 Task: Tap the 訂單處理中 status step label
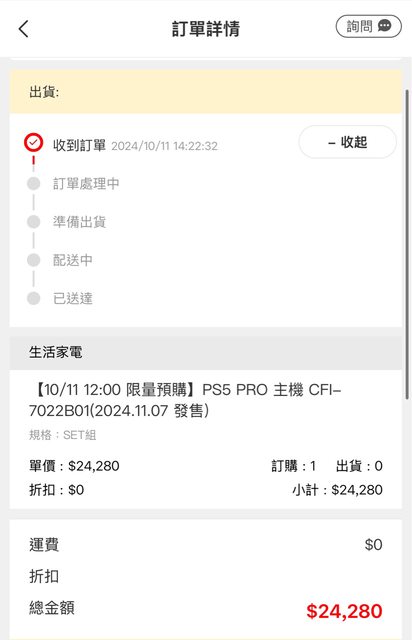pos(86,184)
